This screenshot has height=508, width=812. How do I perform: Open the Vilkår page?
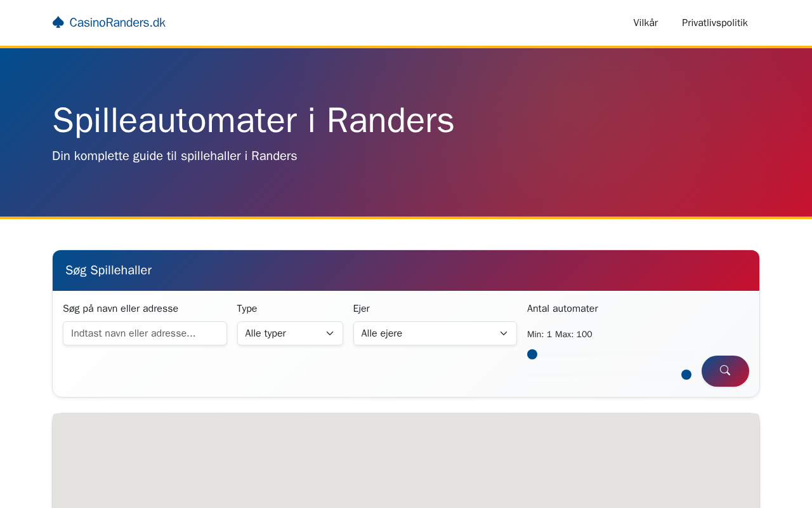pyautogui.click(x=645, y=23)
